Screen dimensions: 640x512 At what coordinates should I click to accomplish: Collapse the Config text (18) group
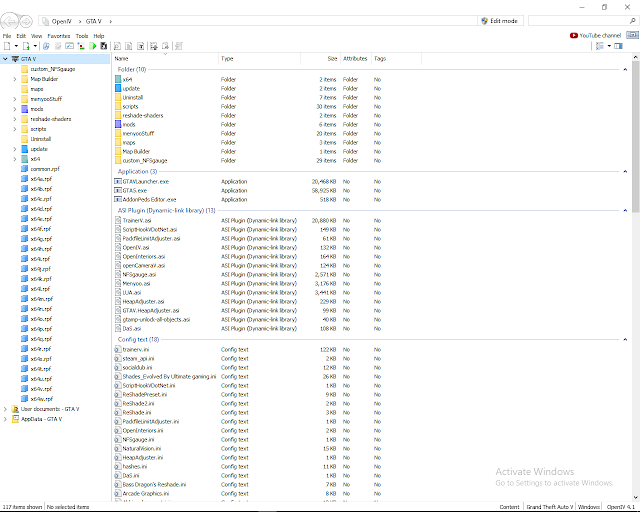coord(625,339)
